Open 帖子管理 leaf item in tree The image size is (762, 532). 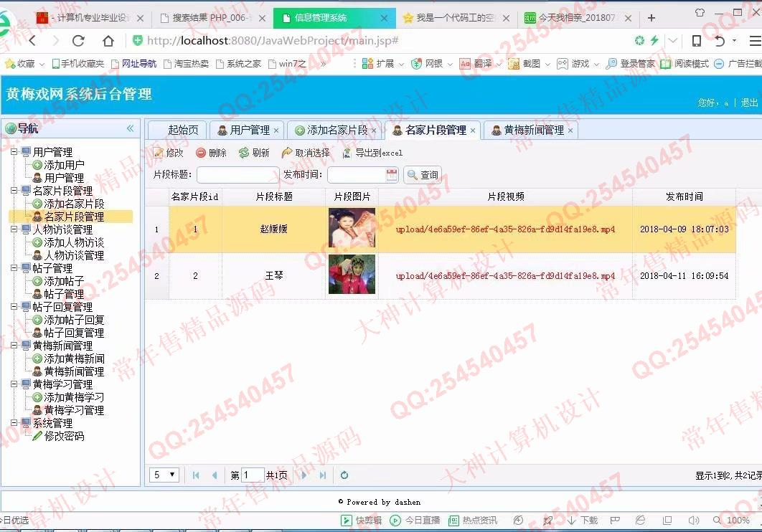[x=64, y=294]
